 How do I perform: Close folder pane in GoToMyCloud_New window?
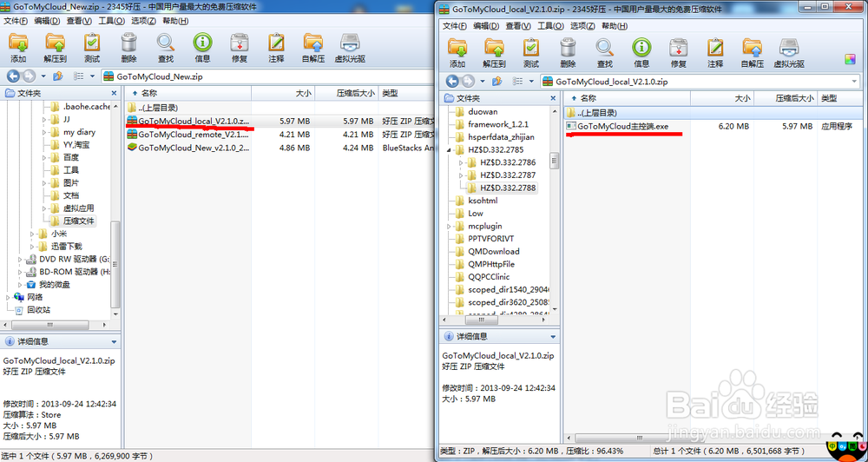click(x=114, y=94)
